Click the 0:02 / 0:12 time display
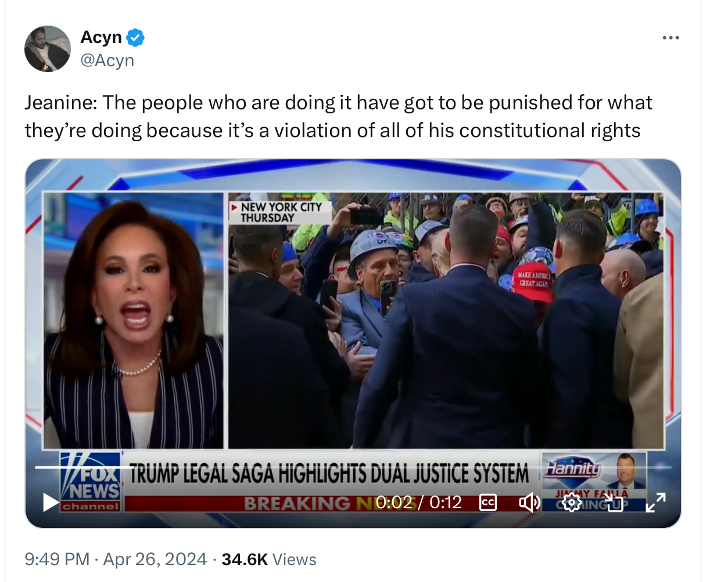The image size is (728, 582). click(418, 502)
